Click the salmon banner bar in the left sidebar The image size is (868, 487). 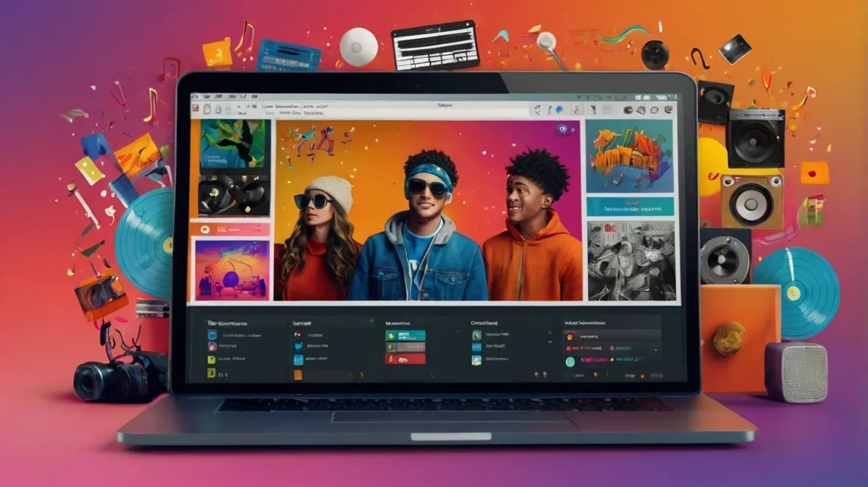pos(230,229)
